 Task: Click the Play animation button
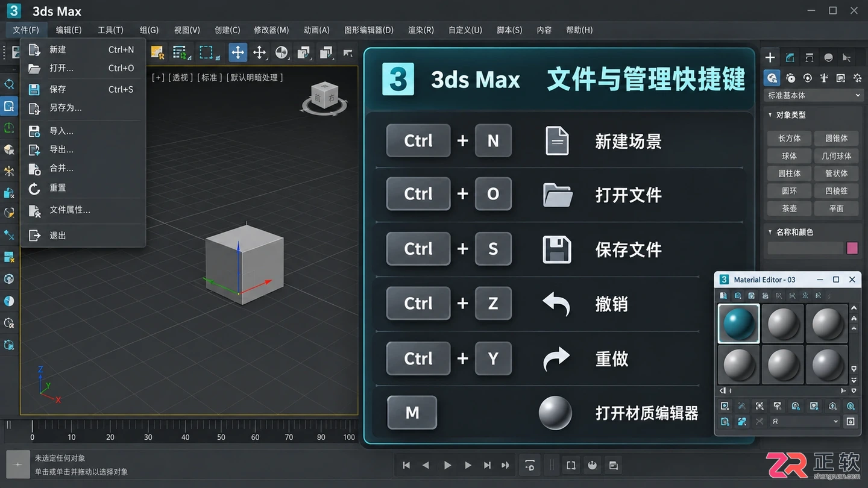[x=447, y=465]
